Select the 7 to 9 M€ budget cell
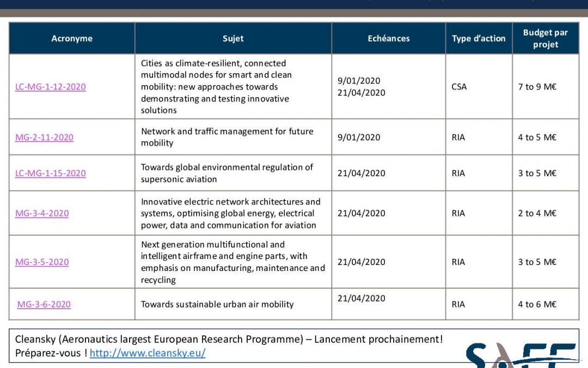Image resolution: width=588 pixels, height=368 pixels. point(537,87)
